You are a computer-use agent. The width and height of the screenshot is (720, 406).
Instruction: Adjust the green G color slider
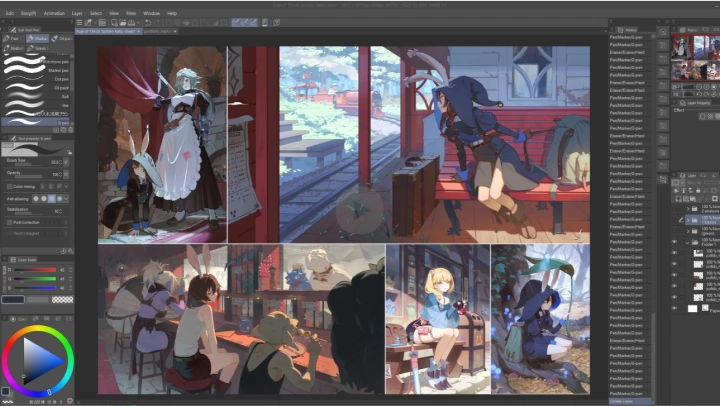click(35, 279)
